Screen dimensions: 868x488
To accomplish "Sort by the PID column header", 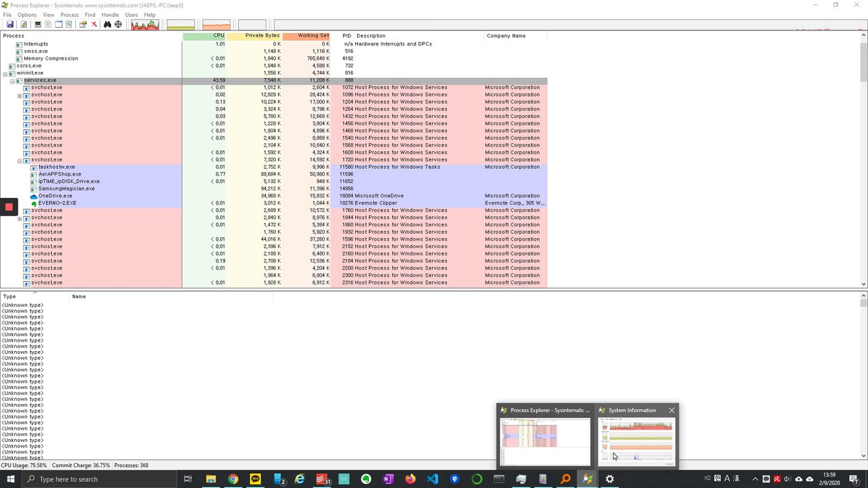I will point(342,36).
